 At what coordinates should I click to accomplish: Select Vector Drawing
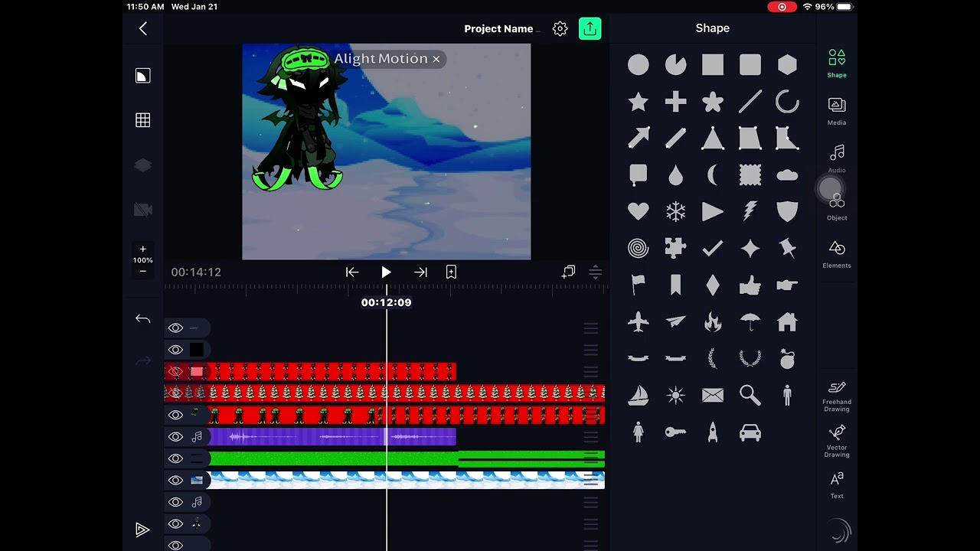tap(837, 442)
